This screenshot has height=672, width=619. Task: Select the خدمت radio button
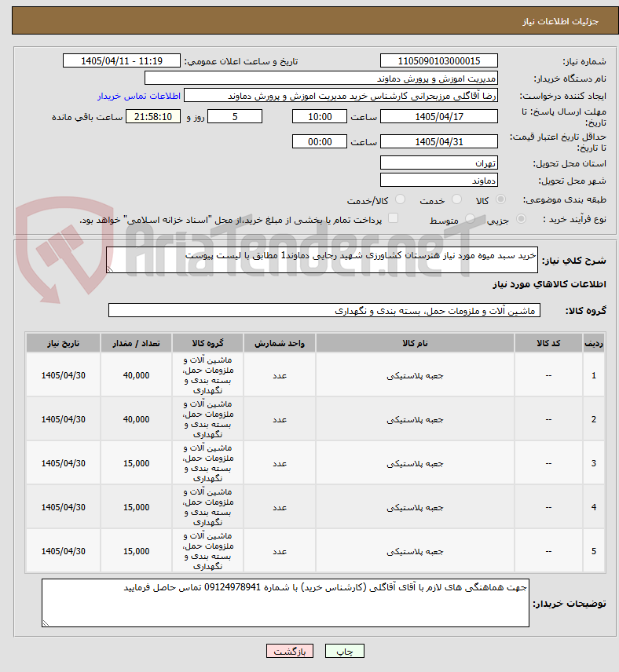click(x=457, y=199)
